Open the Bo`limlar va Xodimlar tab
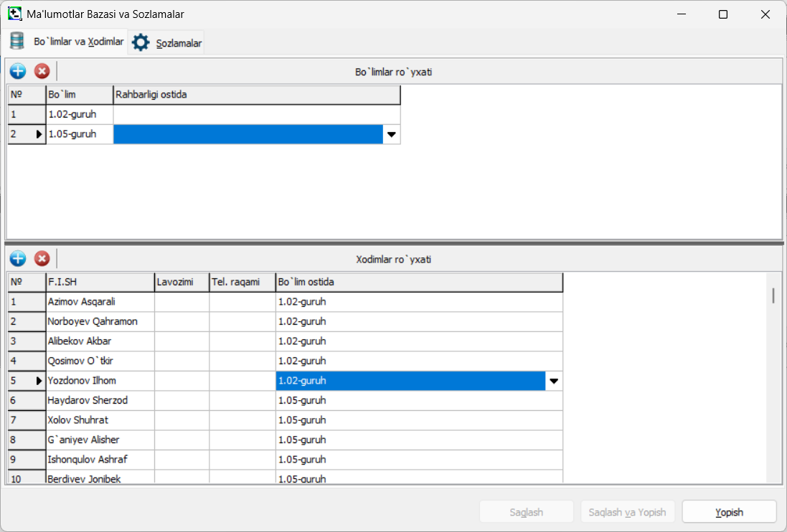The width and height of the screenshot is (787, 532). (x=67, y=42)
